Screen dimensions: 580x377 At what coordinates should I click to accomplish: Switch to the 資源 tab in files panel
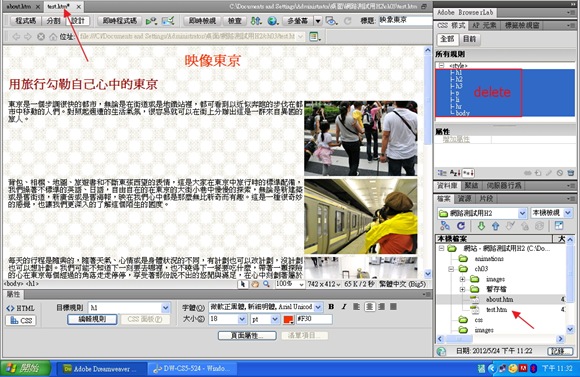[x=464, y=199]
